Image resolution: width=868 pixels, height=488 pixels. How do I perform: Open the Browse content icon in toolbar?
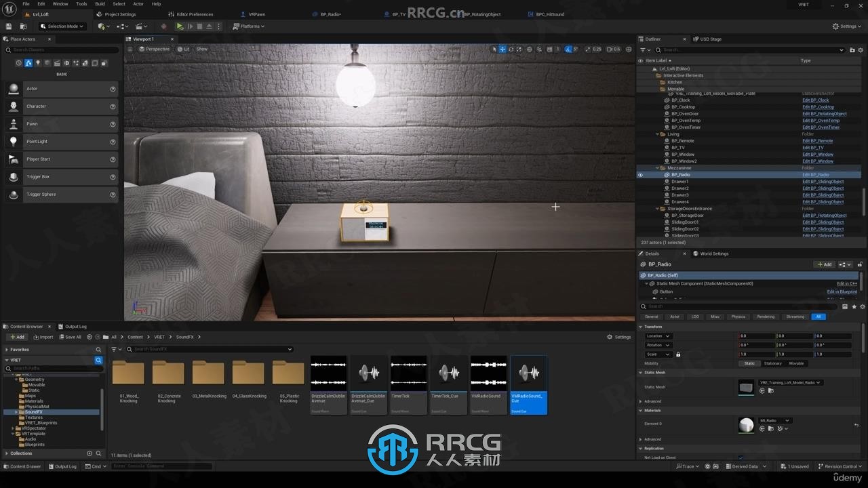23,26
